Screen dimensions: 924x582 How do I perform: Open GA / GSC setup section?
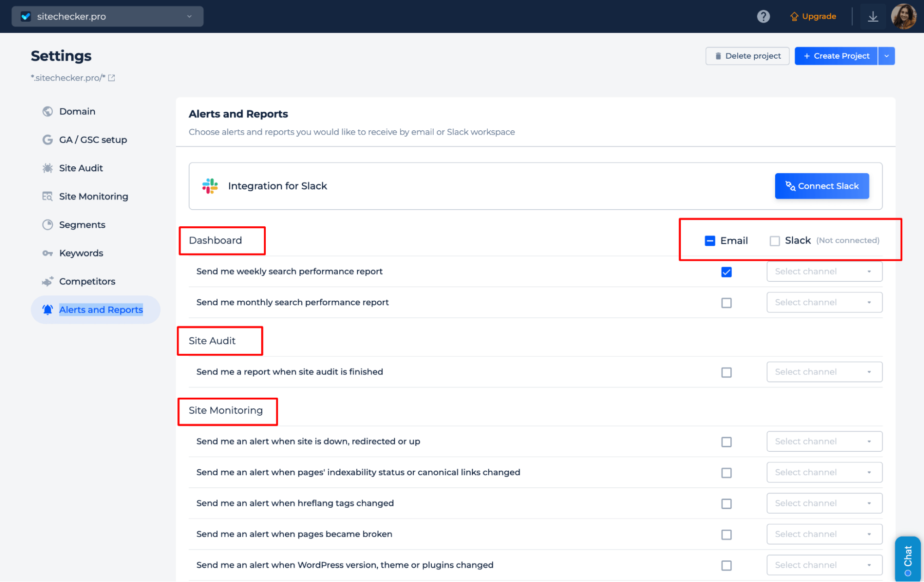pos(93,139)
